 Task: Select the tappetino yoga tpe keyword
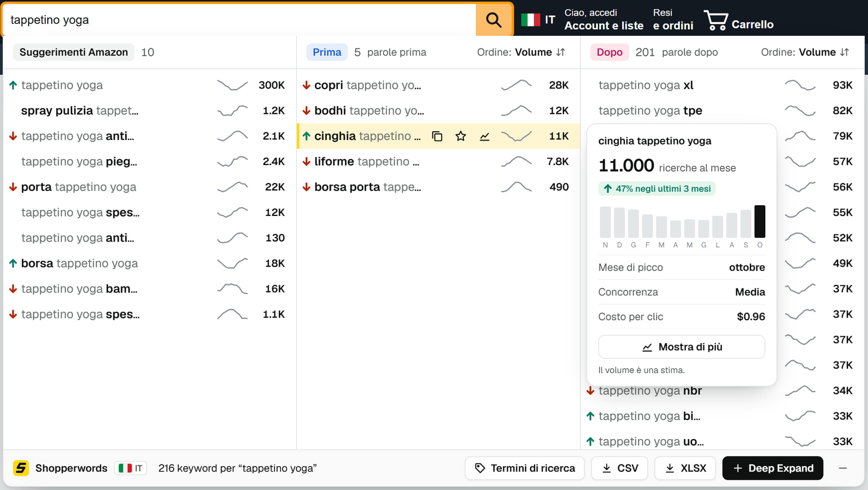(650, 111)
